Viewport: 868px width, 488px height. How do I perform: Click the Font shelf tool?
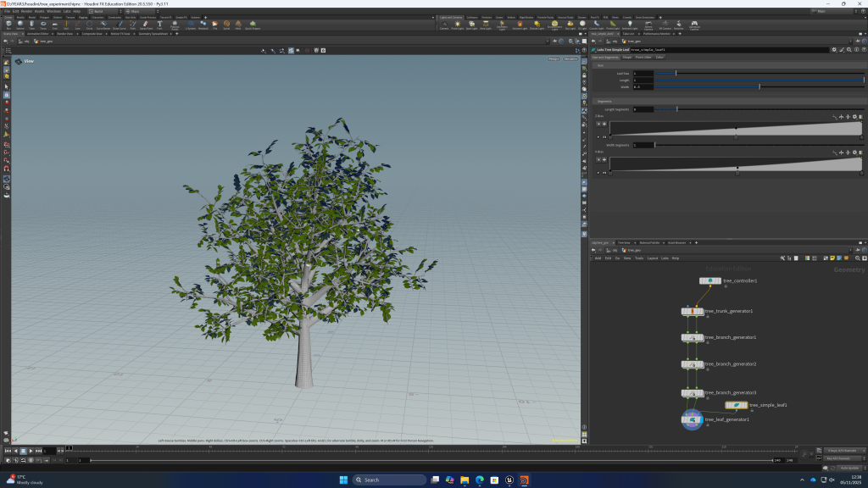coord(160,25)
